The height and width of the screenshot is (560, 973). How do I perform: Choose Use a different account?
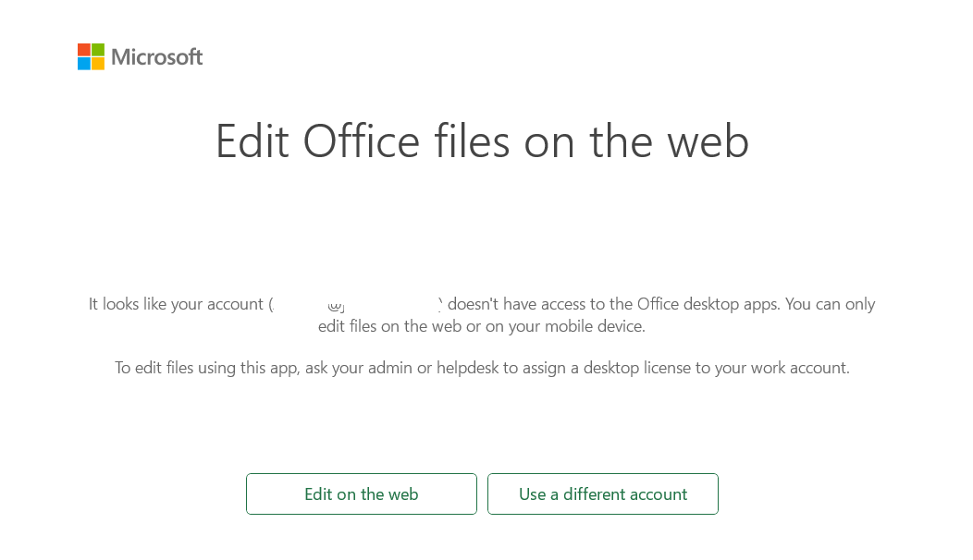click(602, 493)
